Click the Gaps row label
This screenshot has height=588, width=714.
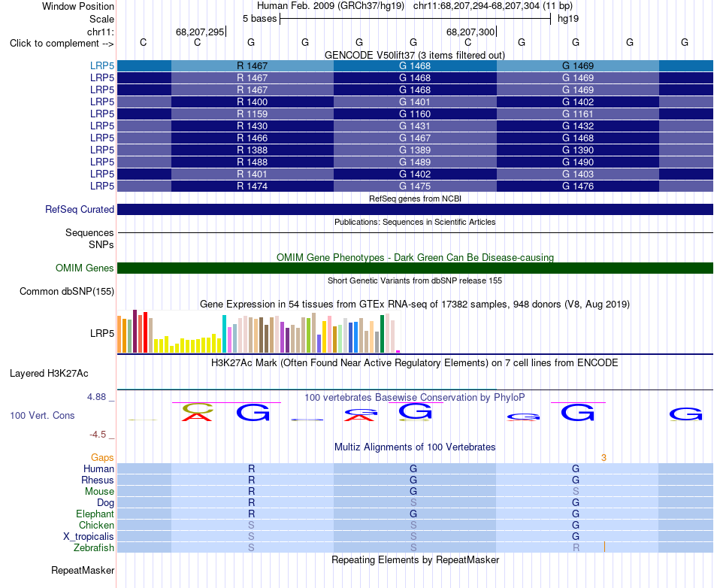tap(102, 457)
